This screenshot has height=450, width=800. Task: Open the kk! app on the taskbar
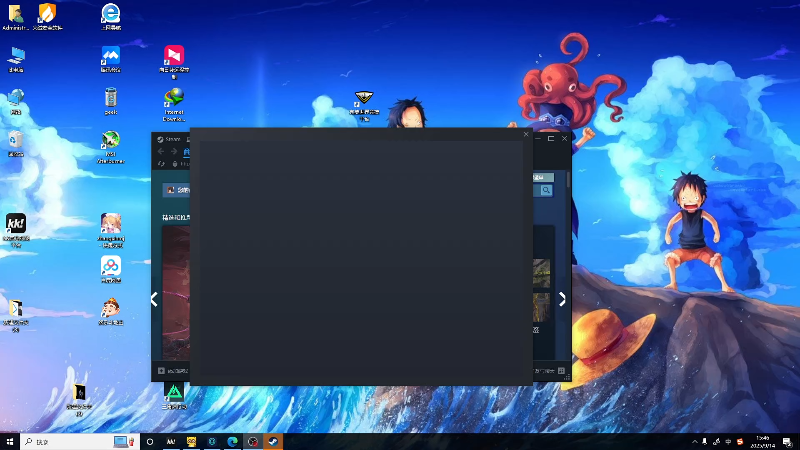[171, 442]
